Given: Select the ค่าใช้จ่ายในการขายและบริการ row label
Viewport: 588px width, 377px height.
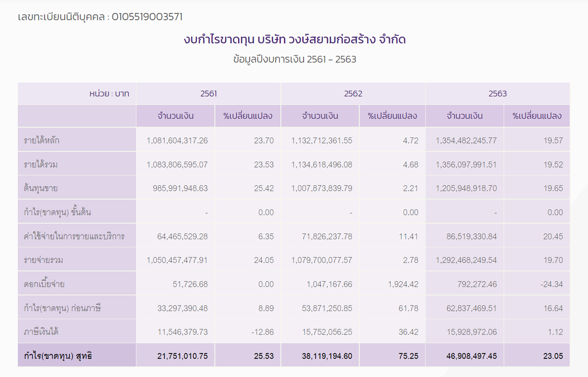Looking at the screenshot, I should (x=74, y=237).
